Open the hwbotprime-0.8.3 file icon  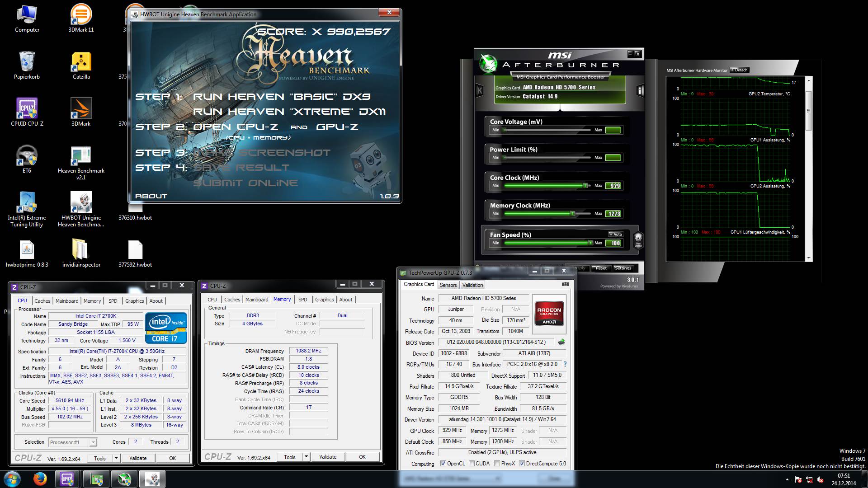pos(27,253)
